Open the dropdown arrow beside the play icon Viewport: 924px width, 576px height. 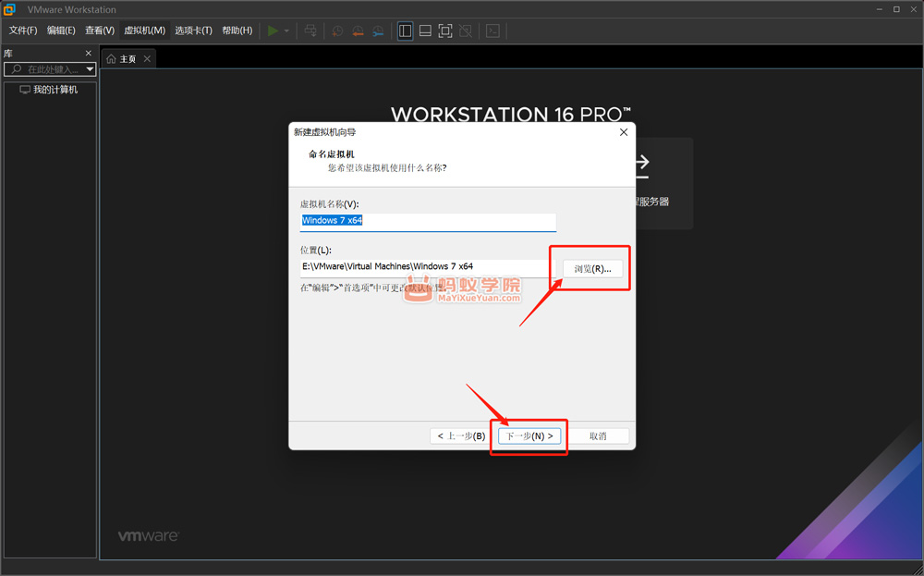(x=286, y=31)
